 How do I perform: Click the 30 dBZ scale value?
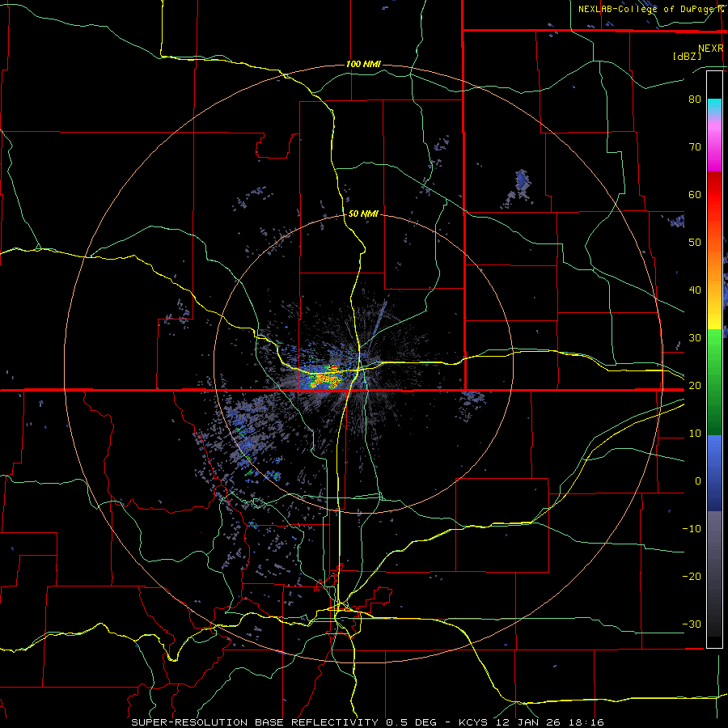695,338
